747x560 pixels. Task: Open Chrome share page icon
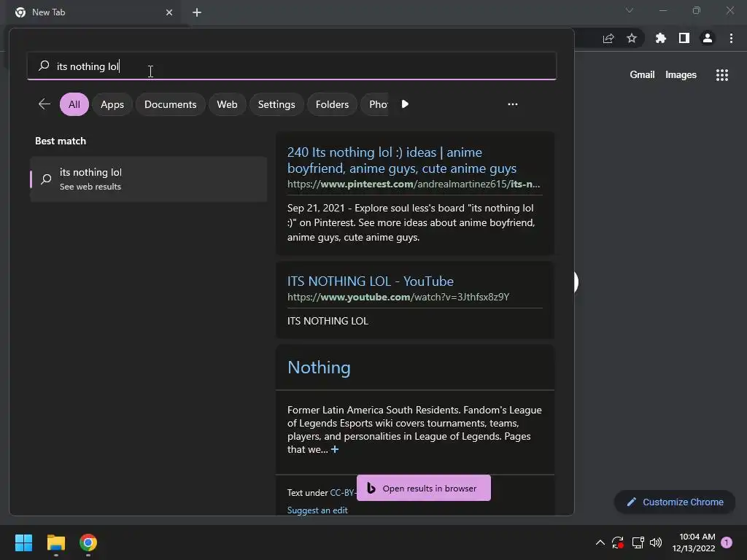[x=608, y=39]
